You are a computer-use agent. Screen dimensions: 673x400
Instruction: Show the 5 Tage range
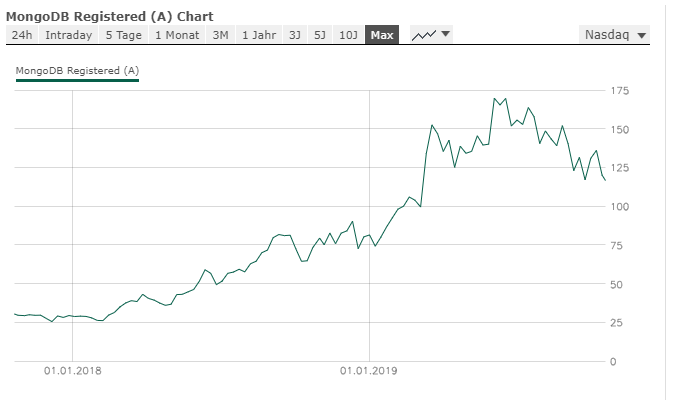pos(123,35)
